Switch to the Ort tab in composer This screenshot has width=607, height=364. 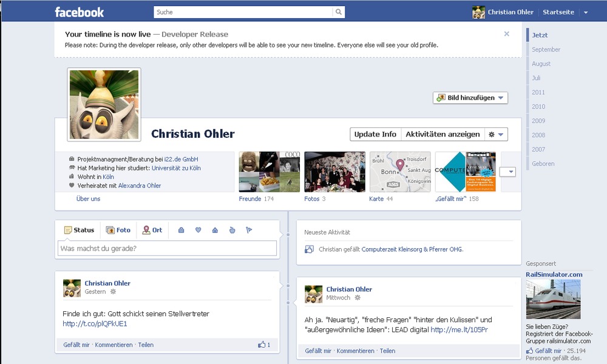pyautogui.click(x=152, y=230)
